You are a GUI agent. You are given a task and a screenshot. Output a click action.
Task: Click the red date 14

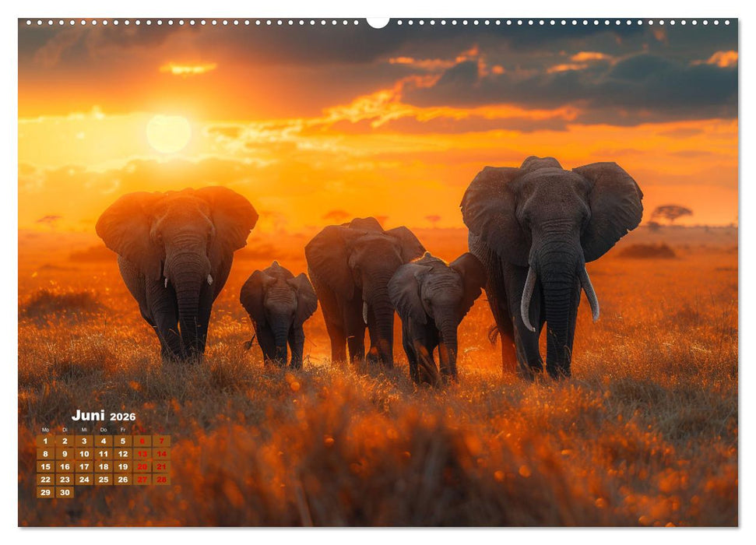[x=162, y=452]
